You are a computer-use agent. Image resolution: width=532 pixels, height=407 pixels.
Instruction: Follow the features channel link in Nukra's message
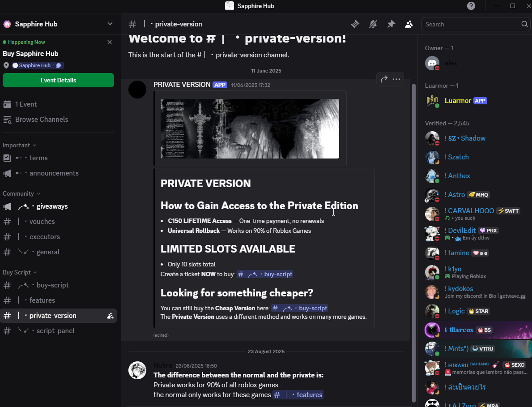pos(298,395)
